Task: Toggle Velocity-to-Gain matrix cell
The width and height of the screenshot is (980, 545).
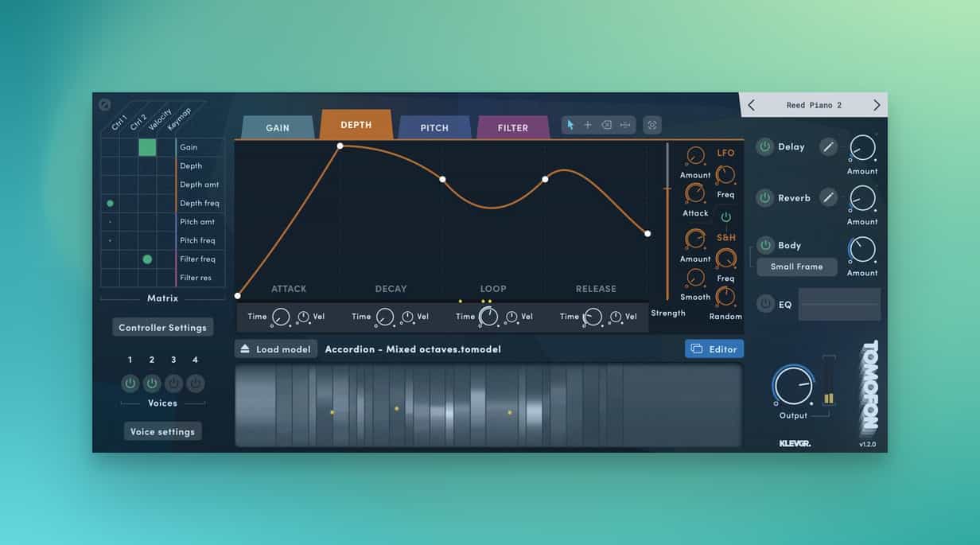Action: coord(147,147)
